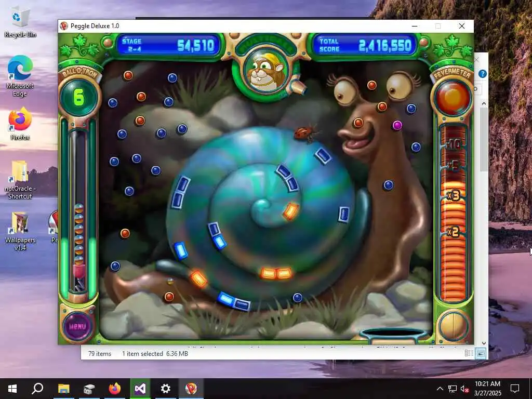
Task: Click the Fevermeter orange orb
Action: (x=453, y=97)
